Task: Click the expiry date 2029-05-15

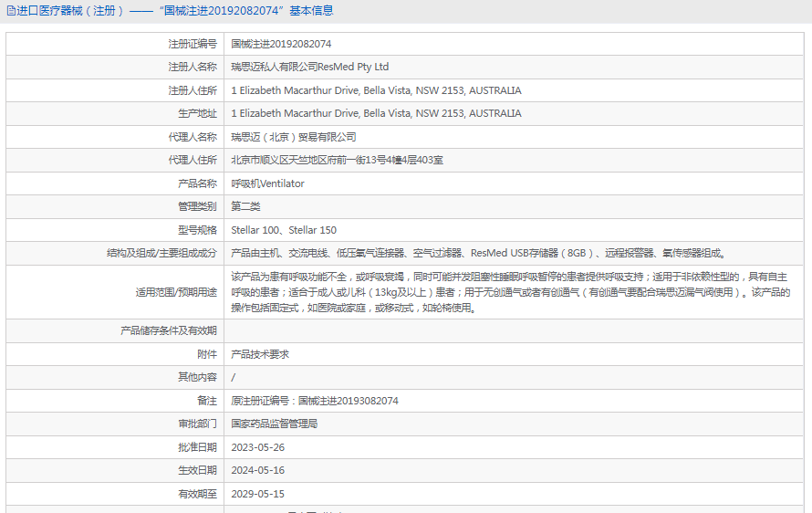Action: (257, 494)
